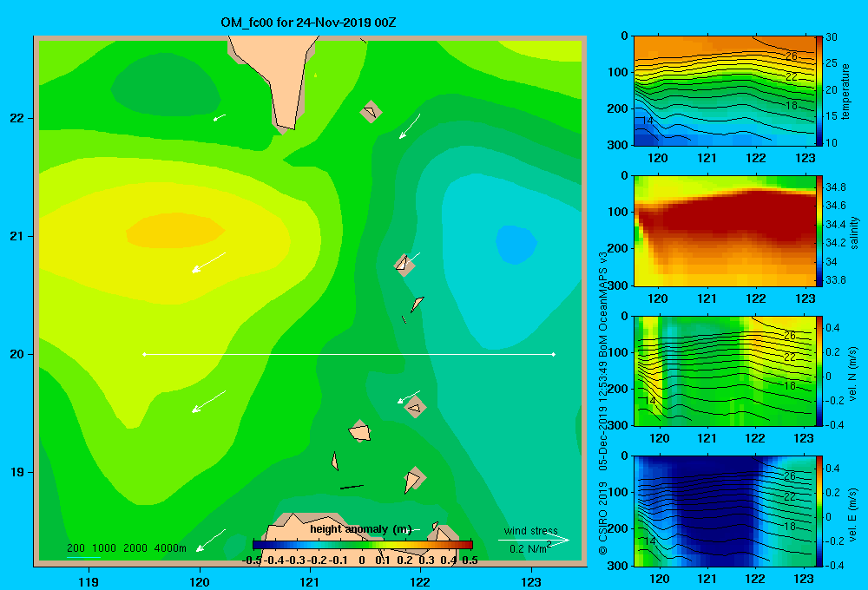The width and height of the screenshot is (868, 590).
Task: Click the eastern endpoint of the transect line
Action: (554, 354)
